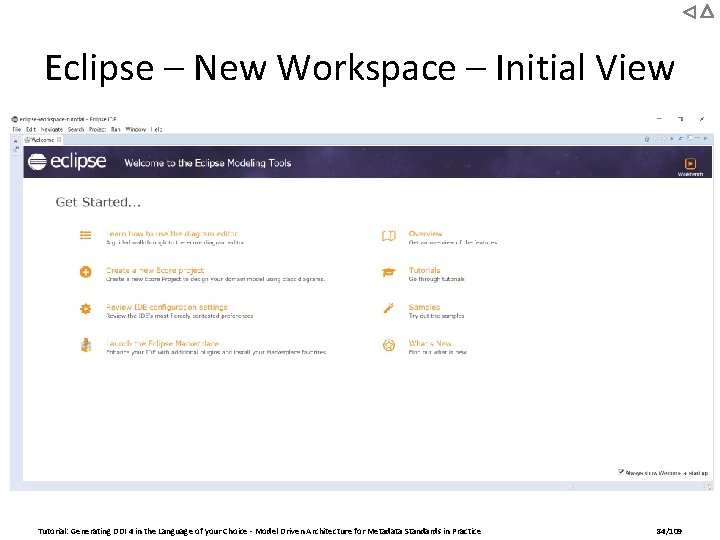Click the Eclipse Marketplace bag icon
720x540 pixels.
point(86,345)
